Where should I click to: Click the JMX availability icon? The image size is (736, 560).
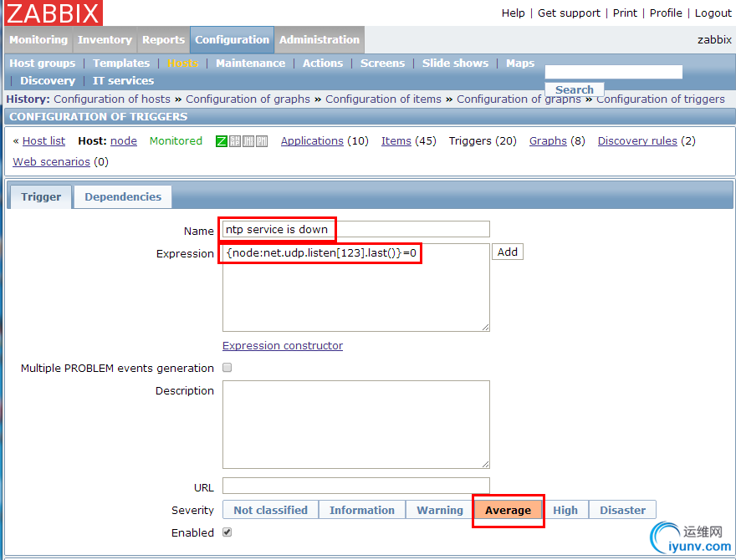(248, 141)
